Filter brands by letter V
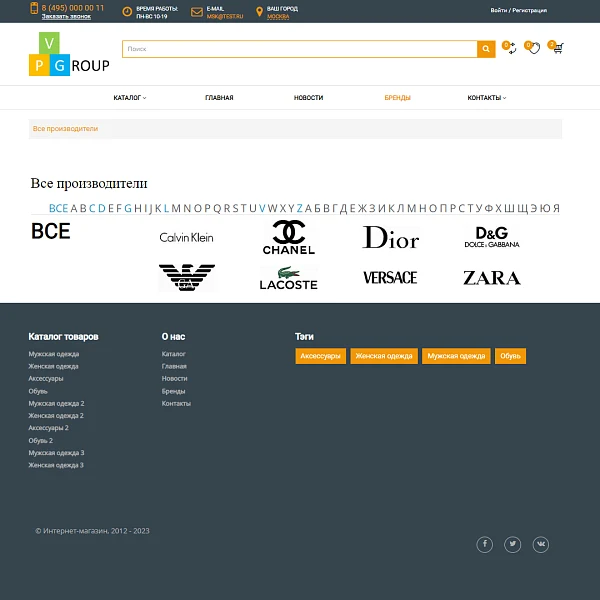The width and height of the screenshot is (600, 600). tap(262, 209)
